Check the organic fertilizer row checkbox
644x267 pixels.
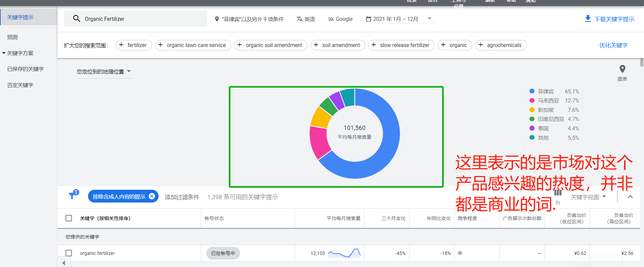pos(69,253)
